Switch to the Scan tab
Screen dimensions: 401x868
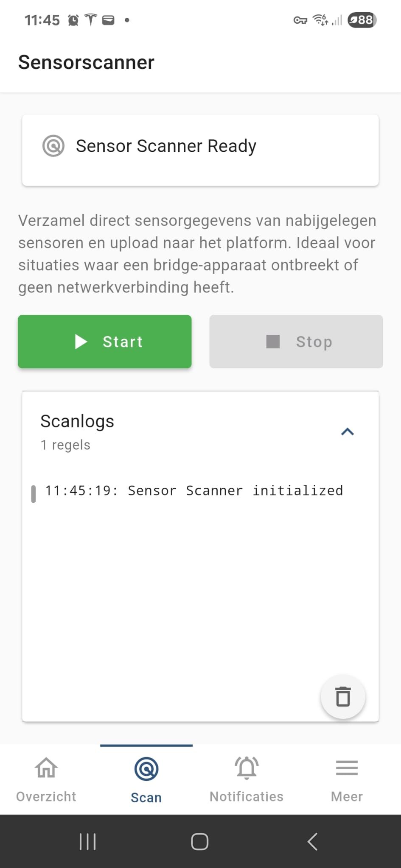[x=146, y=780]
